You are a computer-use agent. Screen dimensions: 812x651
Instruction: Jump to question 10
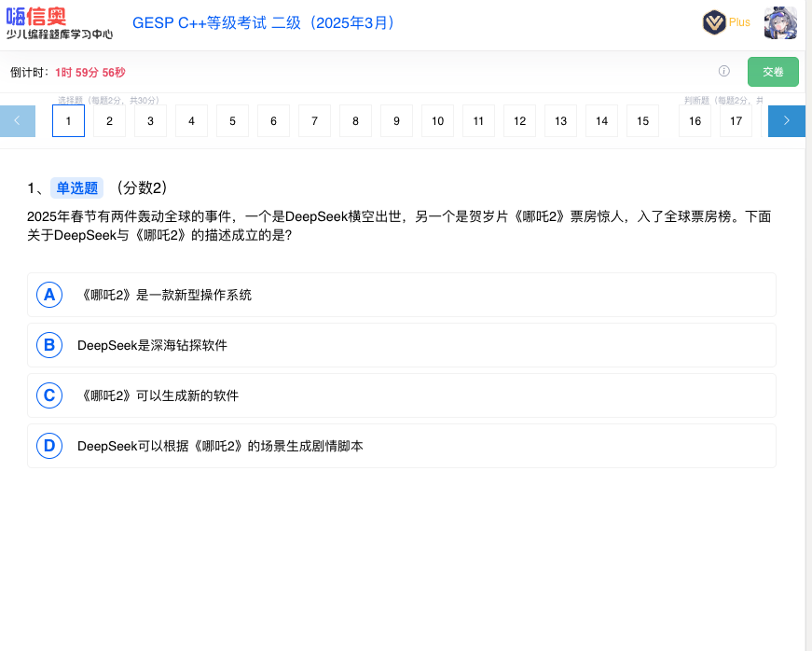(437, 121)
